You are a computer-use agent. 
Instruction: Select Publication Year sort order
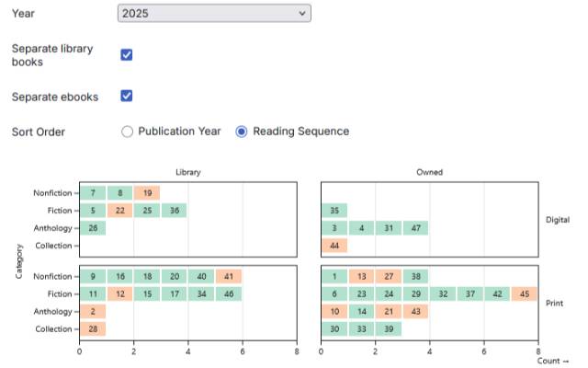(128, 132)
